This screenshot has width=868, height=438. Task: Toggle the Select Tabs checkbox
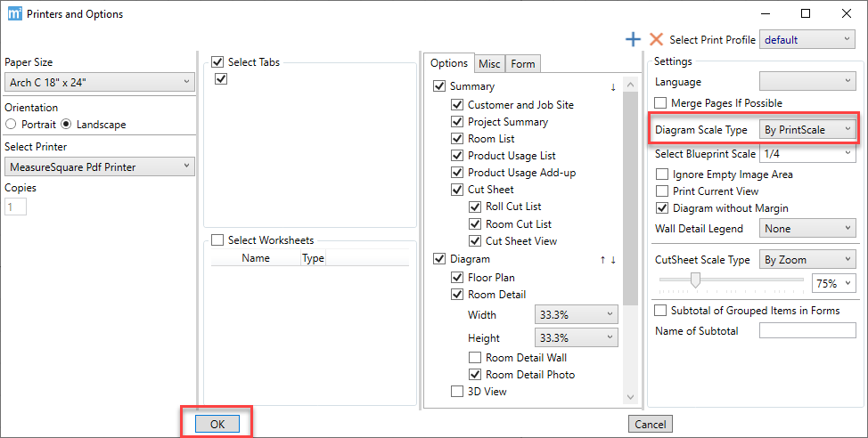click(217, 62)
